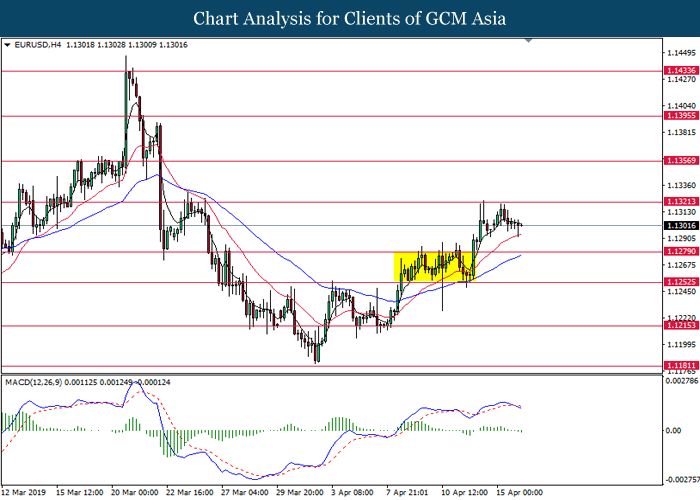Select the 1.12525 price level tag

tap(679, 282)
